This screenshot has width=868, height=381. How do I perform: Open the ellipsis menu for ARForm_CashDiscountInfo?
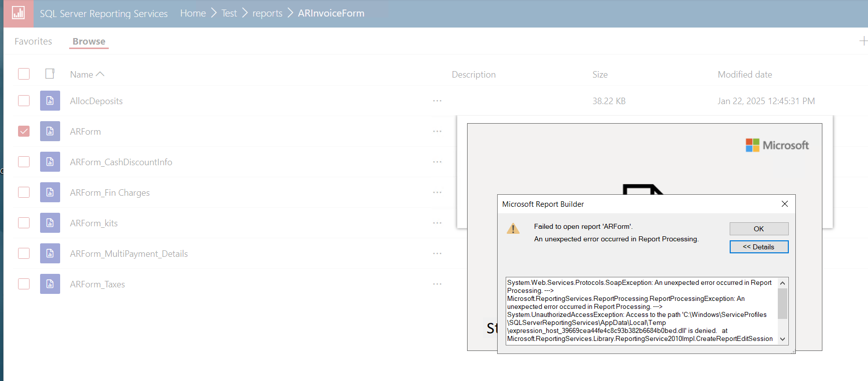[438, 162]
